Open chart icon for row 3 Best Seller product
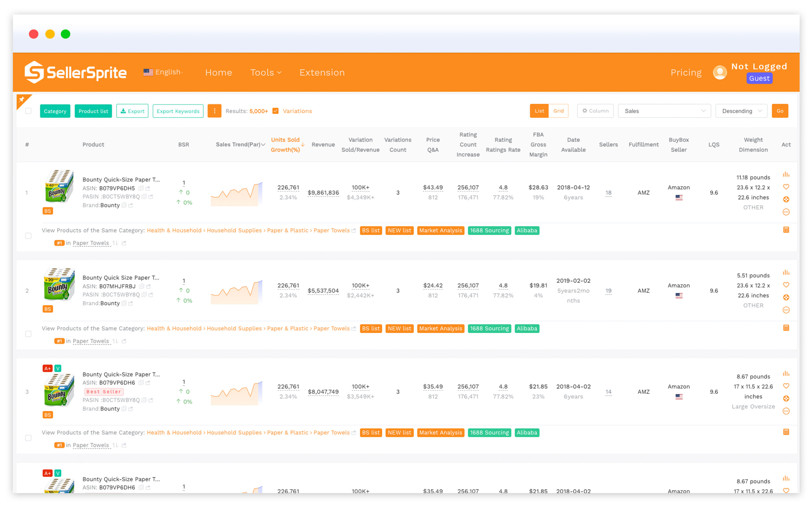This screenshot has width=812, height=506. [786, 374]
